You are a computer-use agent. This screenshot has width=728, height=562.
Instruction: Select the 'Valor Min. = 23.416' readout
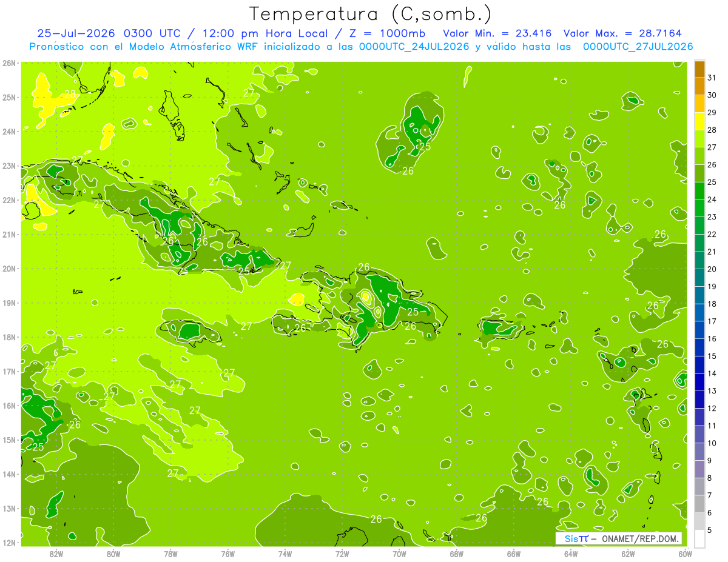click(497, 33)
